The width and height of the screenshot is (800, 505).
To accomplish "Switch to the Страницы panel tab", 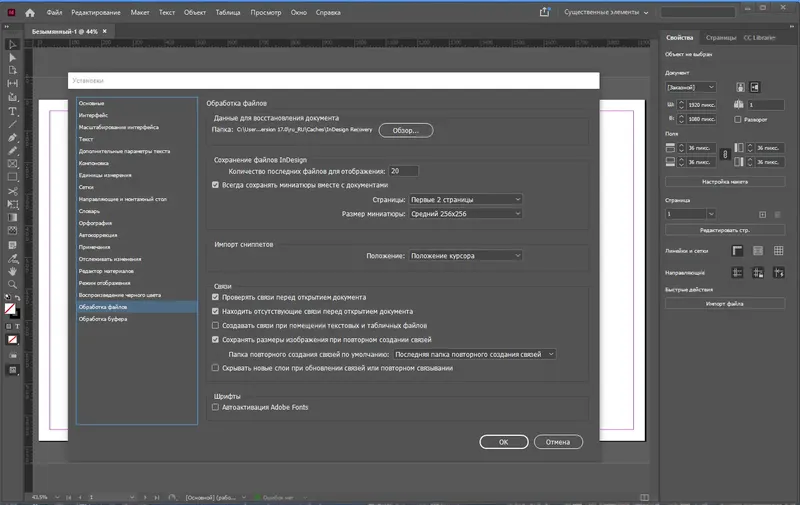I will 721,38.
